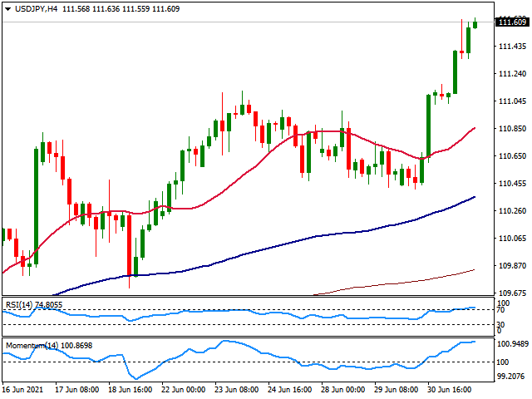Click the 16 Jun 2021 date label
This screenshot has width=532, height=399.
22,390
